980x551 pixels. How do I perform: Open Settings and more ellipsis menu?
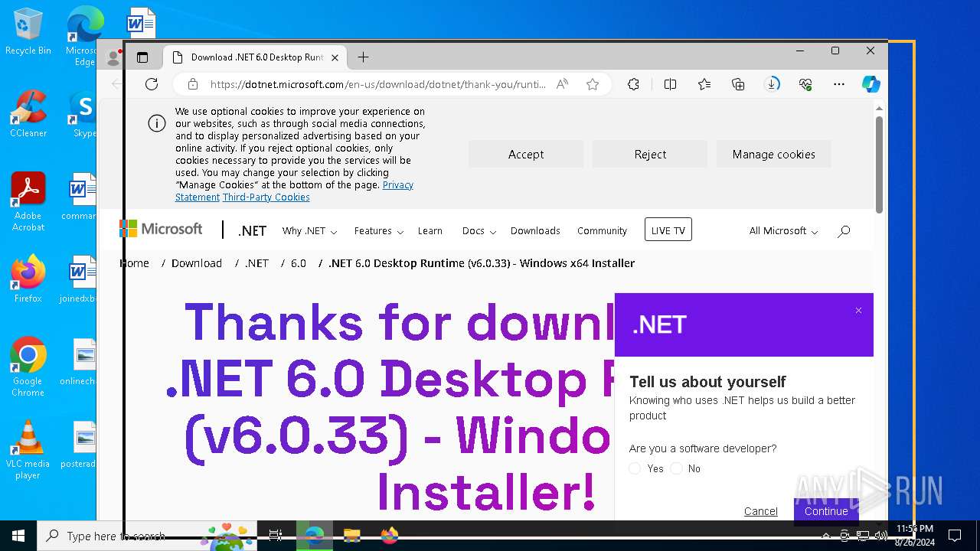pos(839,84)
